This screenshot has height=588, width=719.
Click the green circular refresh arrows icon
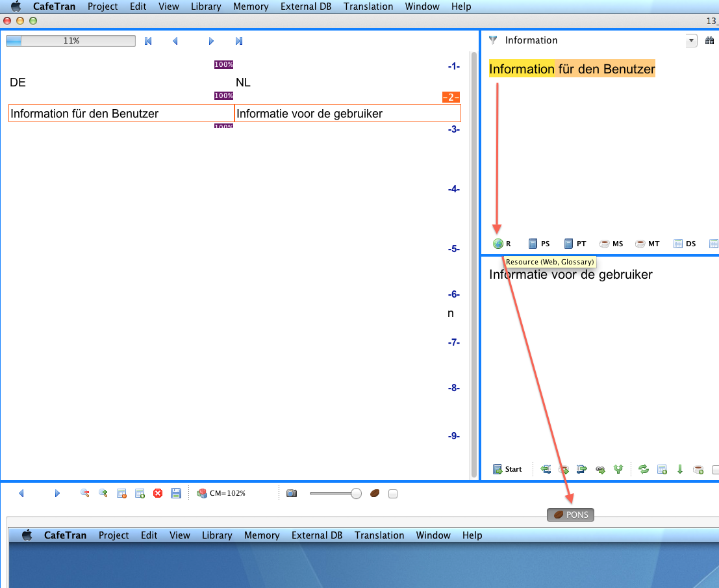coord(644,469)
